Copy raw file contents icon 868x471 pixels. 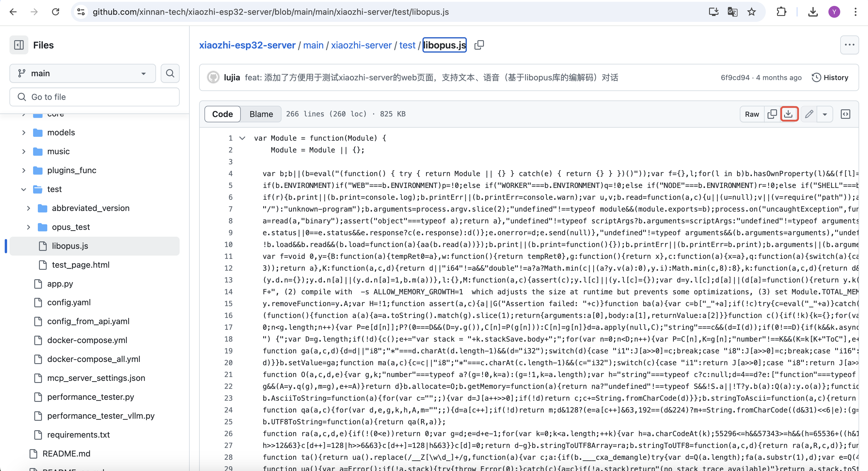click(772, 114)
